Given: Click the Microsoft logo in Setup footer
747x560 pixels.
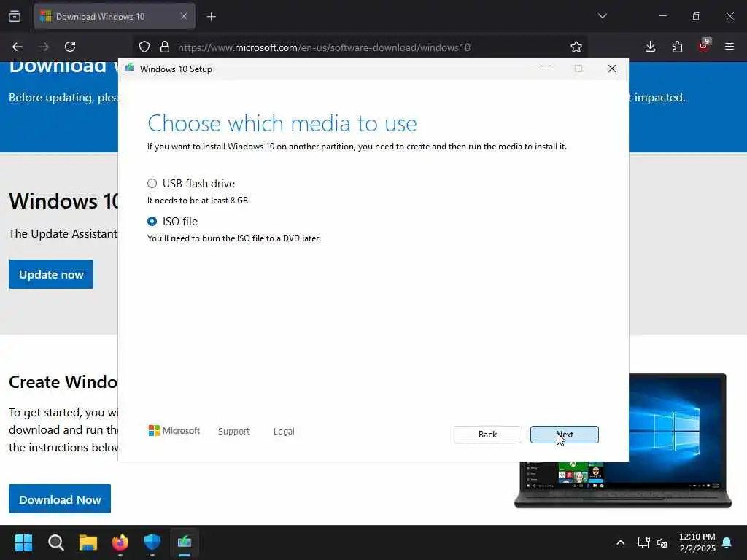Looking at the screenshot, I should click(174, 431).
